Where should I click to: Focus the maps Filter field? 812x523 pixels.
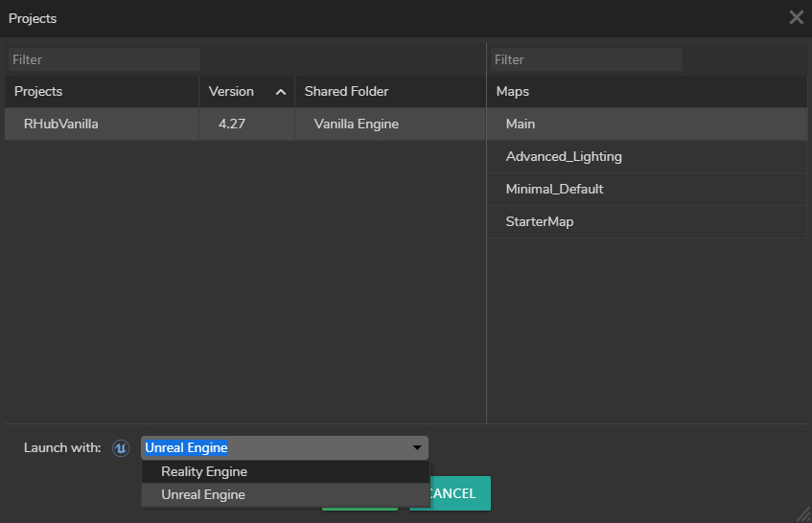coord(586,59)
